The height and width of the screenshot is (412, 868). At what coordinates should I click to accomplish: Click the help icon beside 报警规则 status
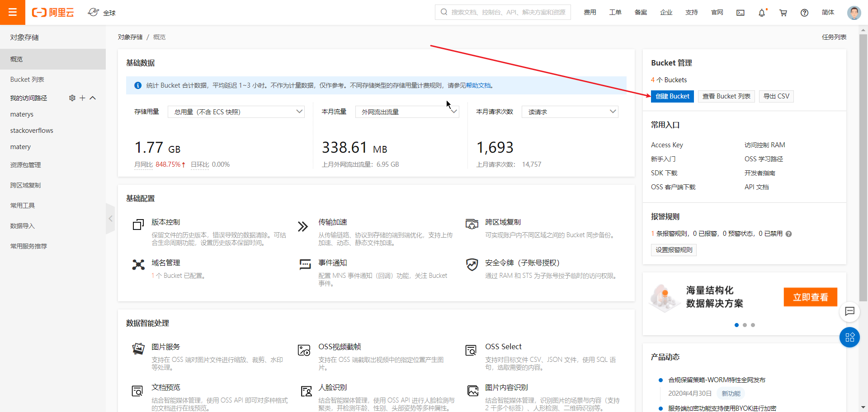coord(789,234)
